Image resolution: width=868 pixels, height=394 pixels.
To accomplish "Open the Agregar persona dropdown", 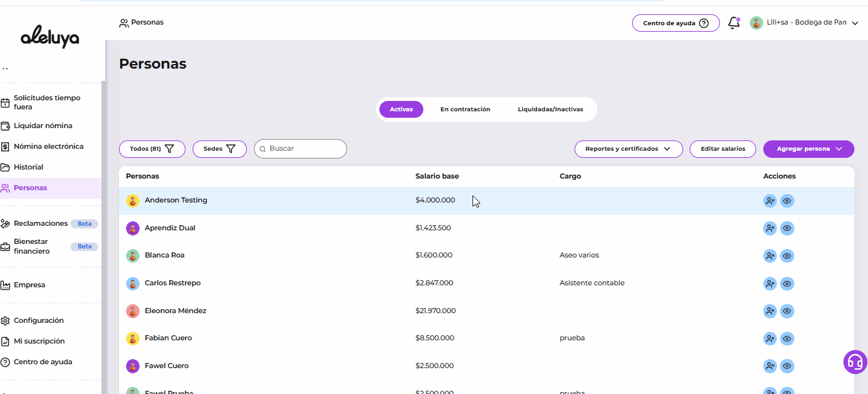I will 809,149.
